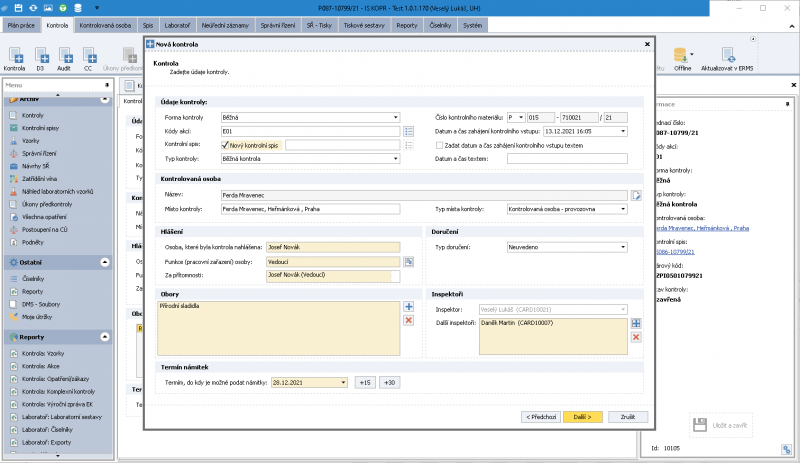Click Datum a čas textem field
This screenshot has height=463, width=800.
567,159
